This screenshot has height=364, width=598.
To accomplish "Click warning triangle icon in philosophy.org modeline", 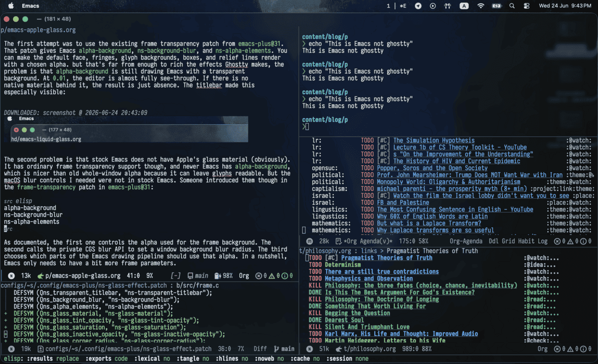I will tap(570, 349).
